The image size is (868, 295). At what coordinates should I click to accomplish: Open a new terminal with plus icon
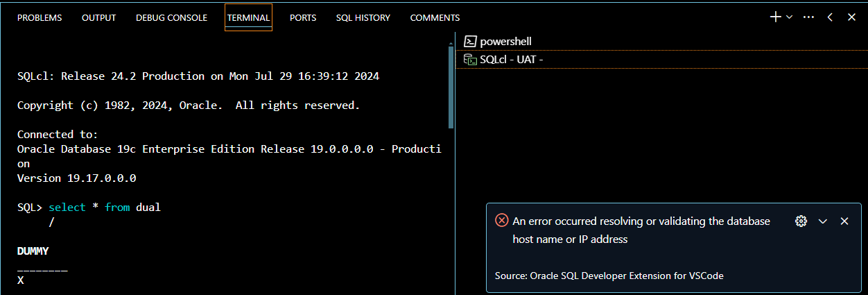[776, 17]
